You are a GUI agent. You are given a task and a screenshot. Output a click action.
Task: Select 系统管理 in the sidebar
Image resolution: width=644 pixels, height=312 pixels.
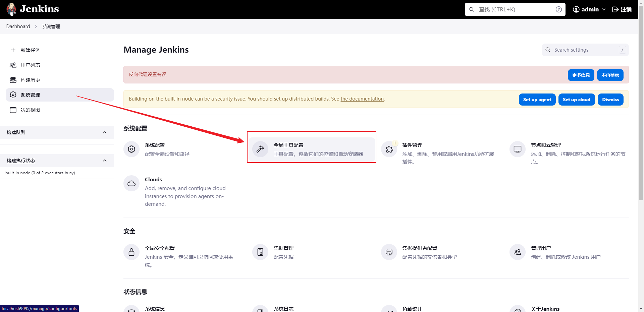point(60,95)
